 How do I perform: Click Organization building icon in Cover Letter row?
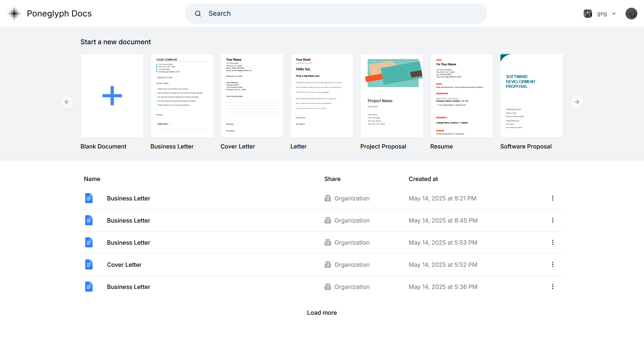coord(328,264)
